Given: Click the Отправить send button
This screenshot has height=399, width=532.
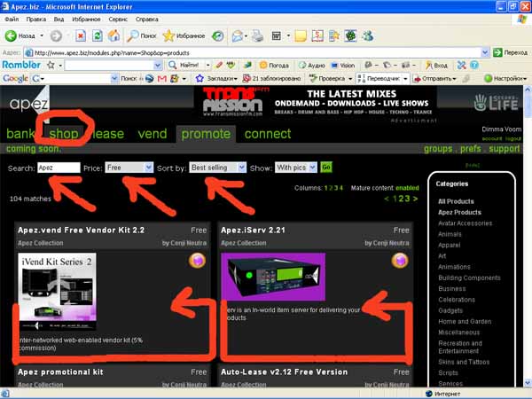Looking at the screenshot, I should [x=434, y=79].
